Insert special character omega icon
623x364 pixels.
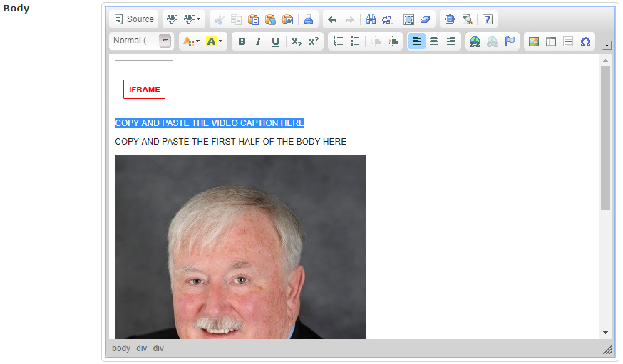(585, 41)
